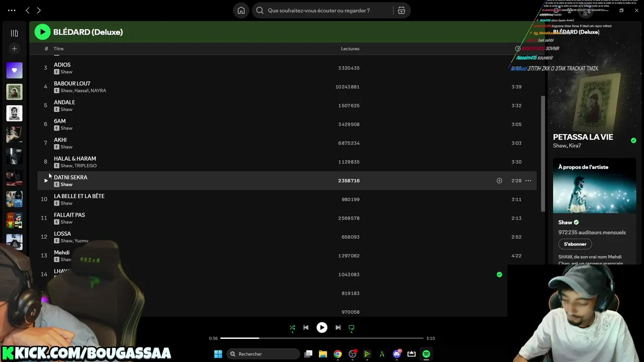The height and width of the screenshot is (362, 644).
Task: Seek within the playback progress bar
Action: point(322,338)
